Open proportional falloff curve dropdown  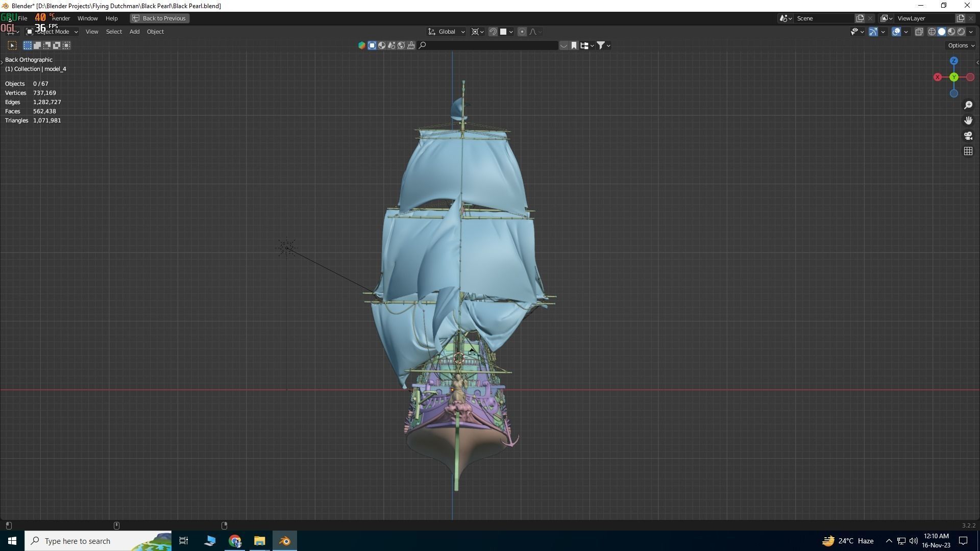point(535,32)
